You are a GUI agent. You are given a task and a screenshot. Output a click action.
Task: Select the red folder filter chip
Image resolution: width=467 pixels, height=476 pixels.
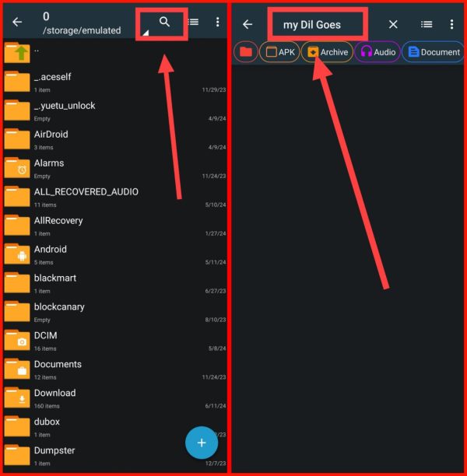(x=246, y=52)
